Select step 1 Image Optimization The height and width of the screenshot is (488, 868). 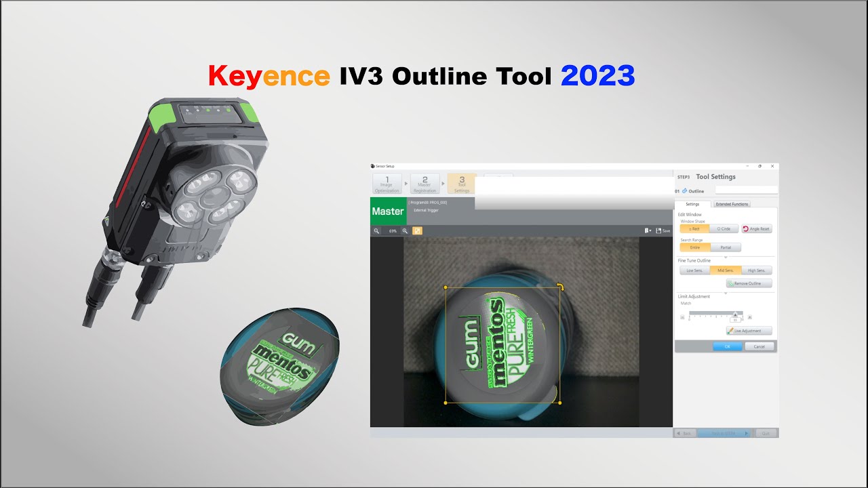pos(387,184)
